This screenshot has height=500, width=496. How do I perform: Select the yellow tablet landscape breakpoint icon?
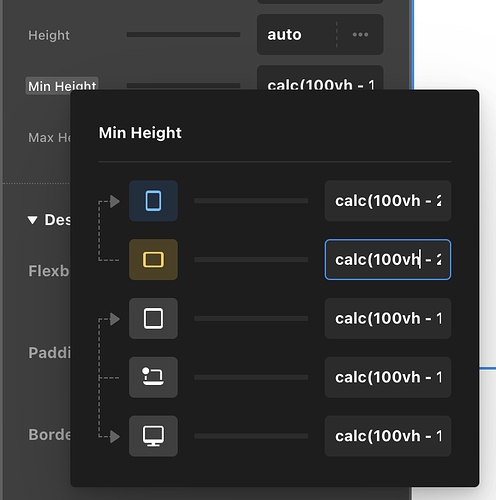[153, 260]
